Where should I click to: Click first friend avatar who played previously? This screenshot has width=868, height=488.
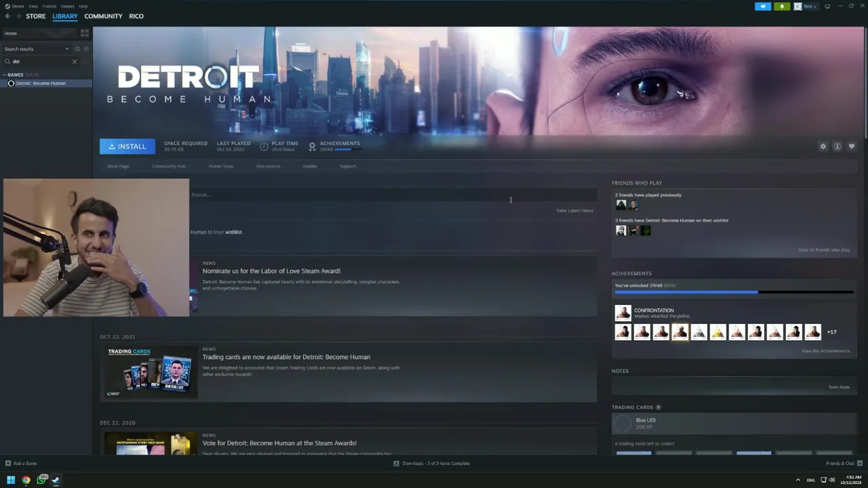pos(621,205)
